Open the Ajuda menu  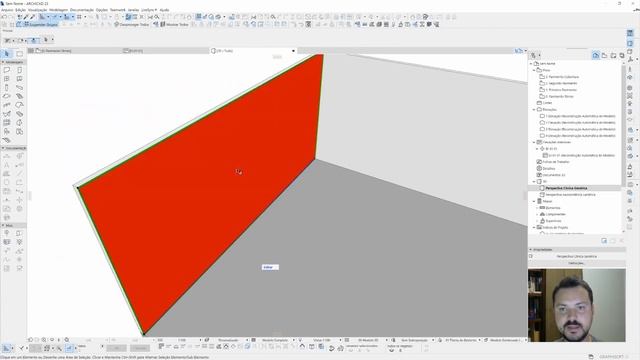(x=164, y=10)
